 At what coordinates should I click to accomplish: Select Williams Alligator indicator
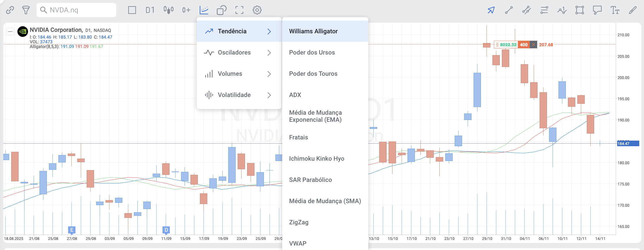(x=325, y=31)
